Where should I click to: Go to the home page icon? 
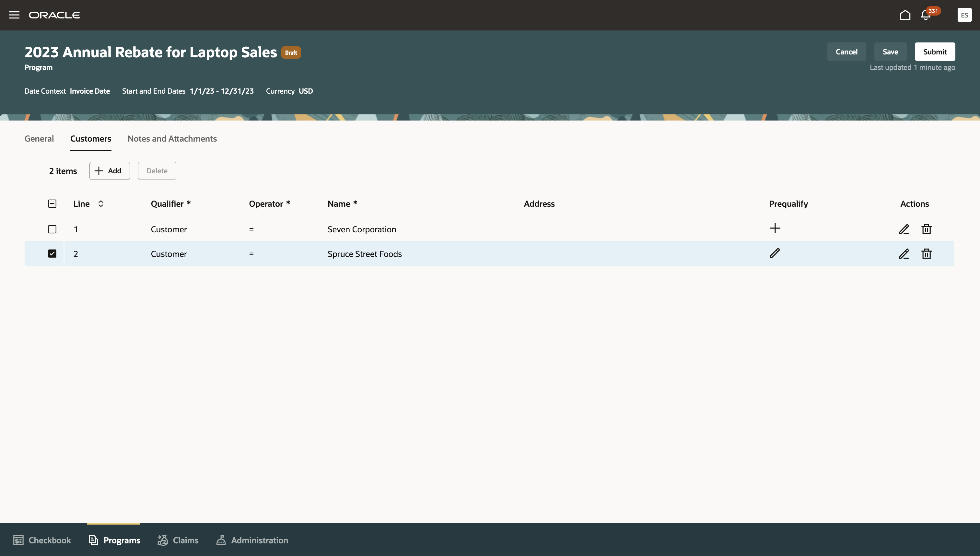[x=905, y=15]
